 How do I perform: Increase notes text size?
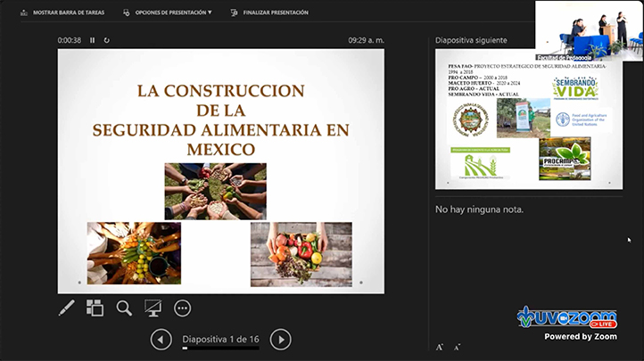440,348
